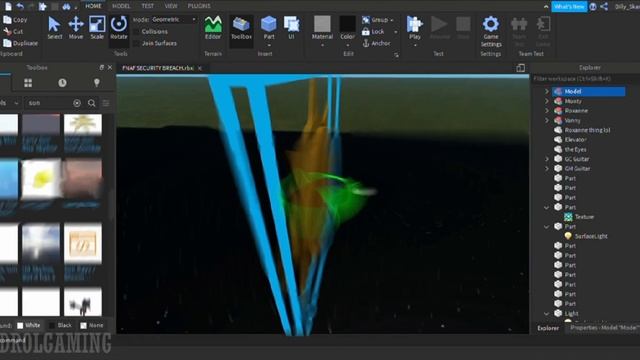Group the selected objects
Viewport: 640px width, 360px height.
tap(375, 20)
